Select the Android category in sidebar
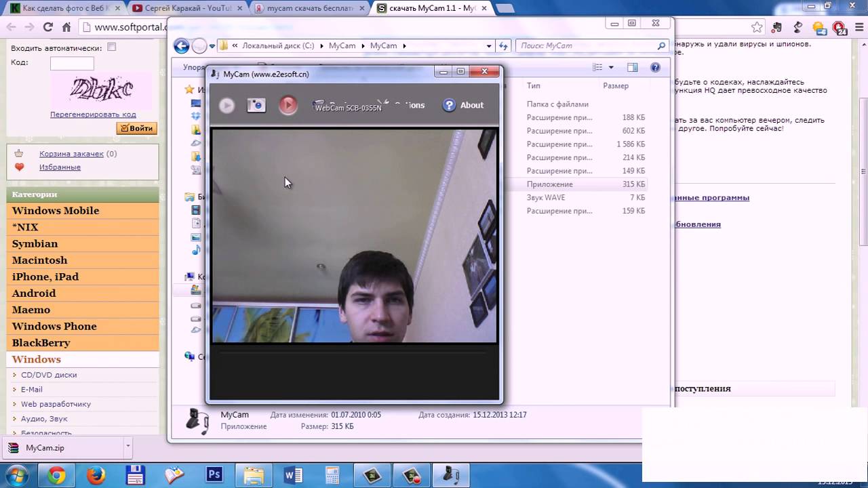The image size is (868, 488). click(34, 293)
